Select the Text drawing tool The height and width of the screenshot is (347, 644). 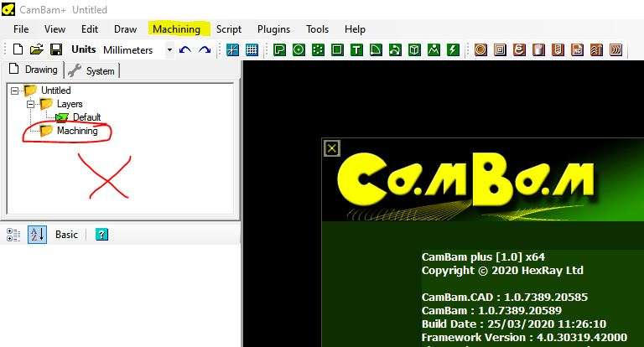coord(356,50)
